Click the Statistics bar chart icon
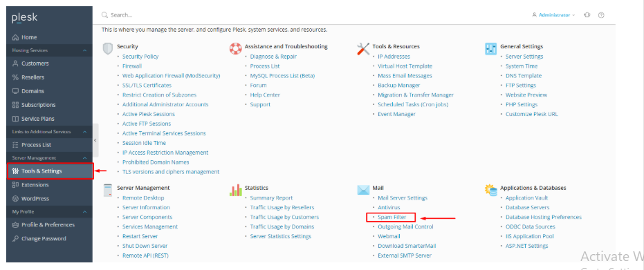 coord(235,190)
